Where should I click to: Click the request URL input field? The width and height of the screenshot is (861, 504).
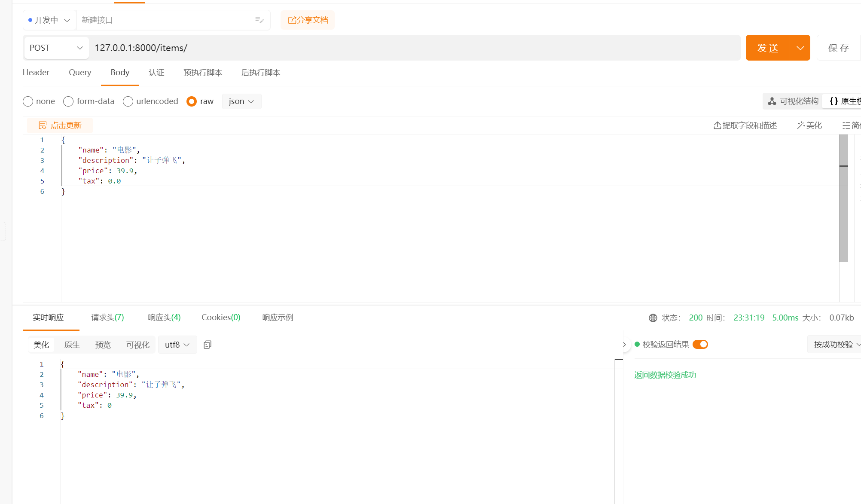click(x=412, y=48)
